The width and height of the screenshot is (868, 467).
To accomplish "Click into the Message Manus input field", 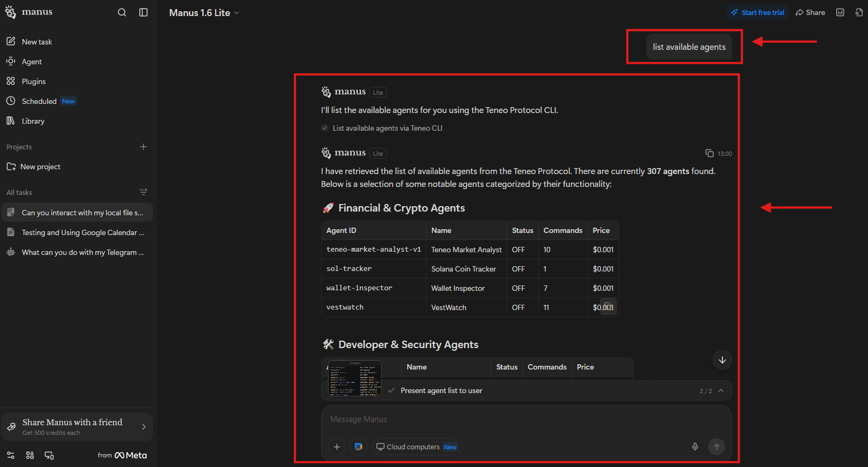I will (x=527, y=419).
